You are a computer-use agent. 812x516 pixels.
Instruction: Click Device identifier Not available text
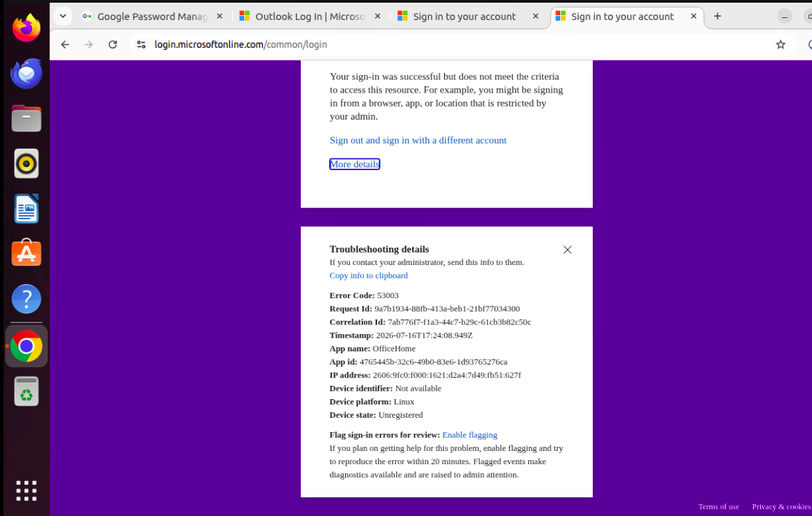pos(385,389)
